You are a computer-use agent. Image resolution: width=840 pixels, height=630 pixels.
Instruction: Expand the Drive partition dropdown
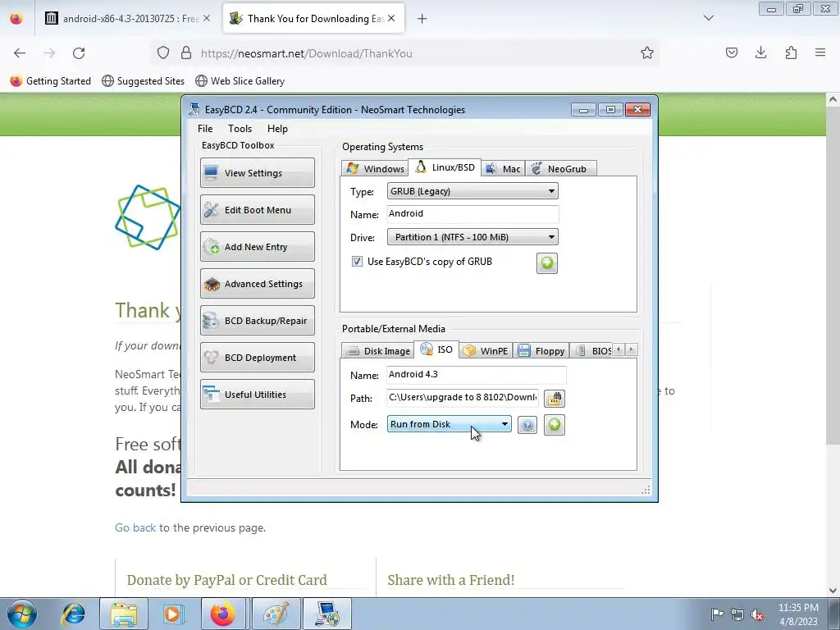tap(472, 237)
